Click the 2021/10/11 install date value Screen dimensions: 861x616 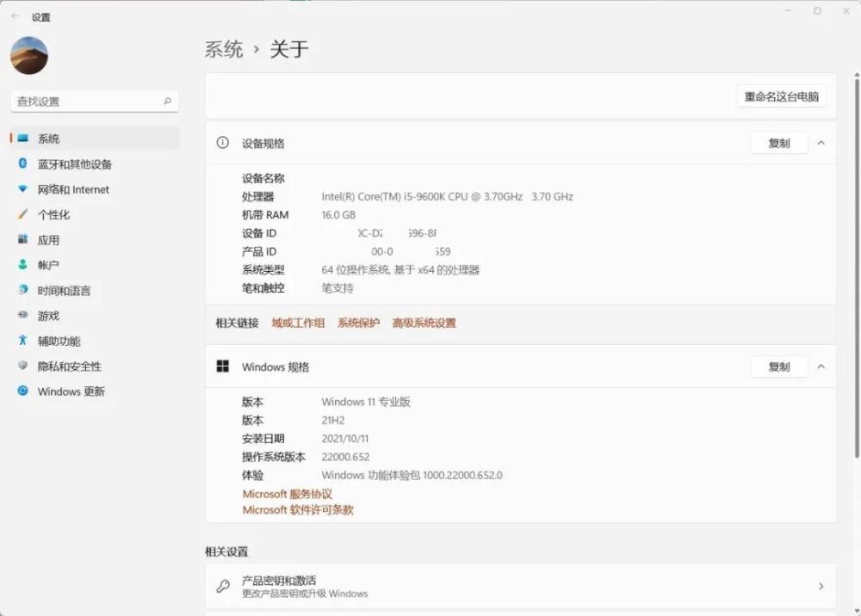(x=345, y=439)
